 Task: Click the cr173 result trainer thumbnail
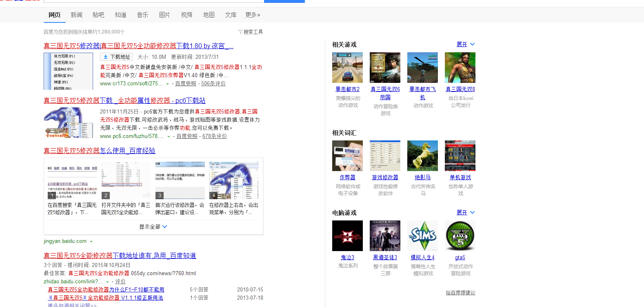(x=68, y=71)
